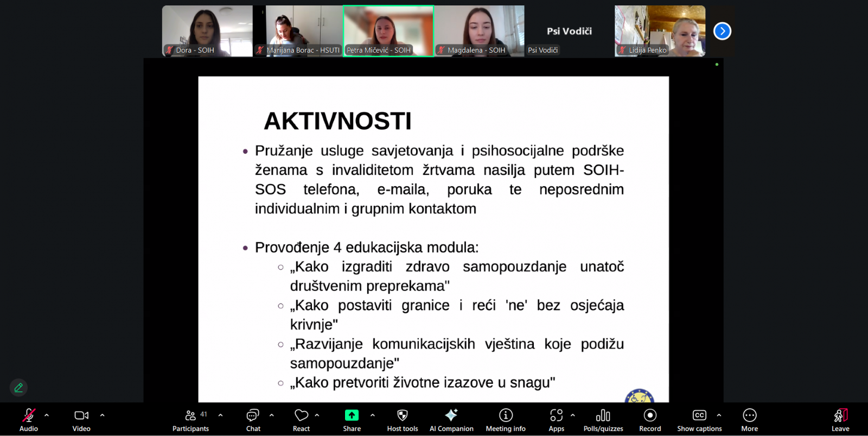Expand the Share options arrow
The image size is (868, 436).
point(373,415)
